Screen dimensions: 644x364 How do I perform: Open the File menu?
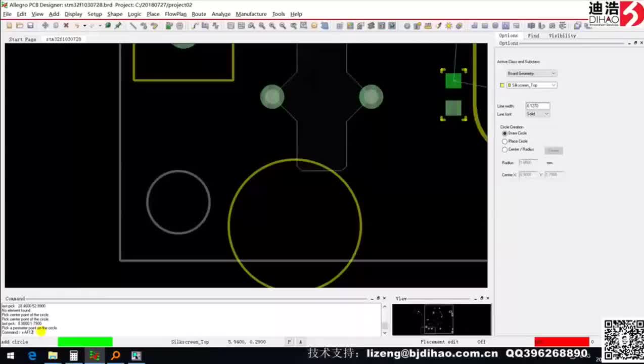(x=7, y=14)
